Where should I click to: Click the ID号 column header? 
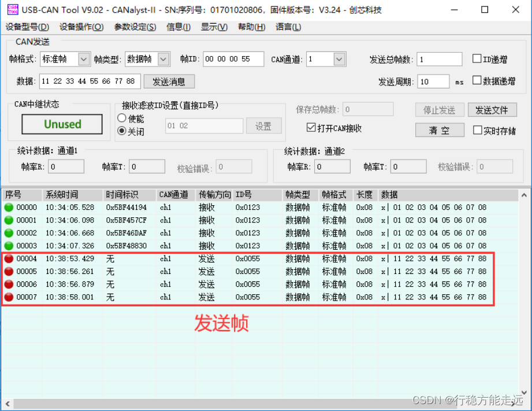pos(258,195)
